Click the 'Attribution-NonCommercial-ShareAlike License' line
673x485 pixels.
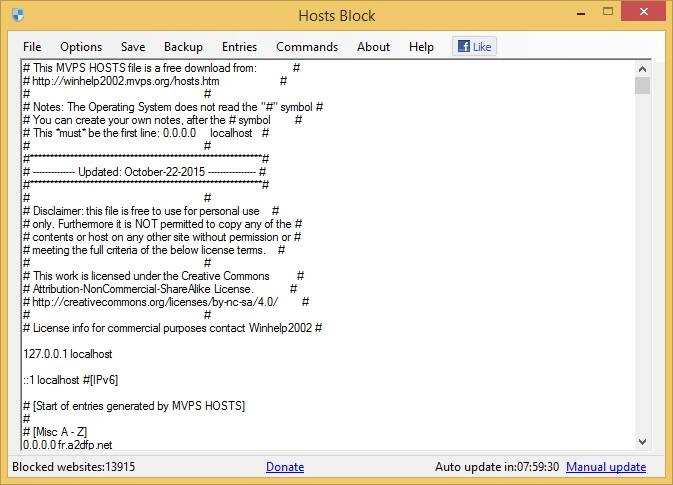(x=160, y=289)
